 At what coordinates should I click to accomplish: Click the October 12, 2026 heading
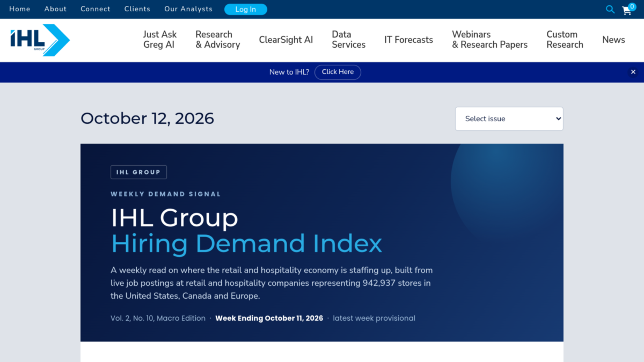[x=148, y=119]
